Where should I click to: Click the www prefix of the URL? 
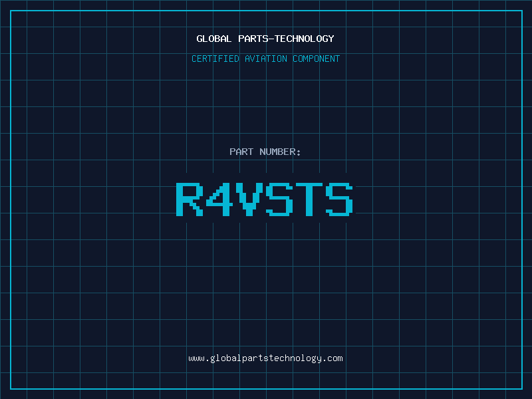coord(196,358)
